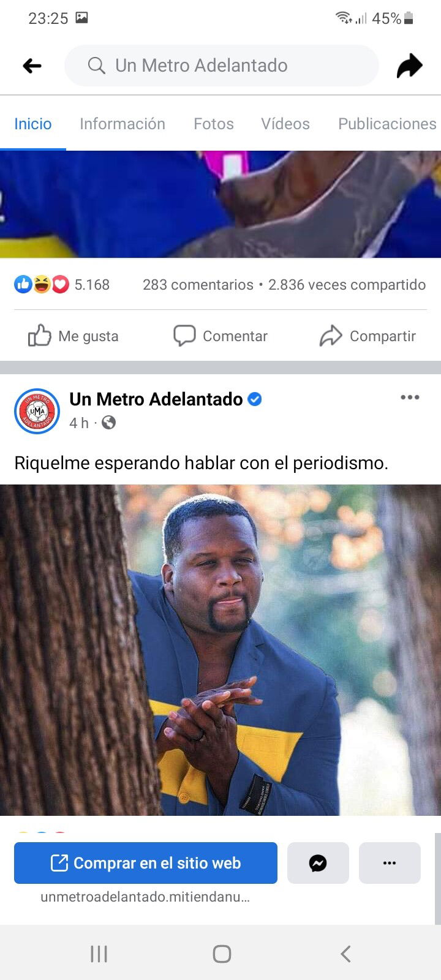Tap Comentar on the post
441x980 pixels.
(x=221, y=336)
